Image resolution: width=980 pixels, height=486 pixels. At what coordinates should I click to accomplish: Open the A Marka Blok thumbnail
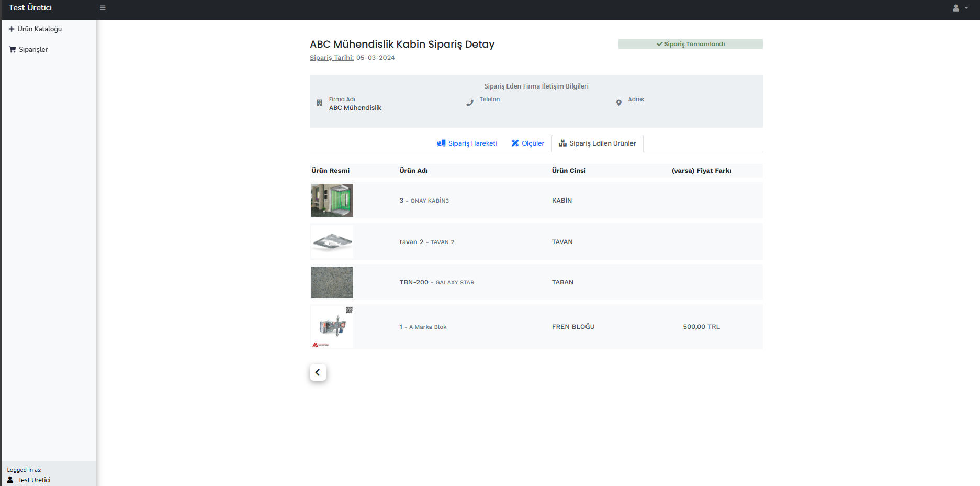pyautogui.click(x=332, y=327)
